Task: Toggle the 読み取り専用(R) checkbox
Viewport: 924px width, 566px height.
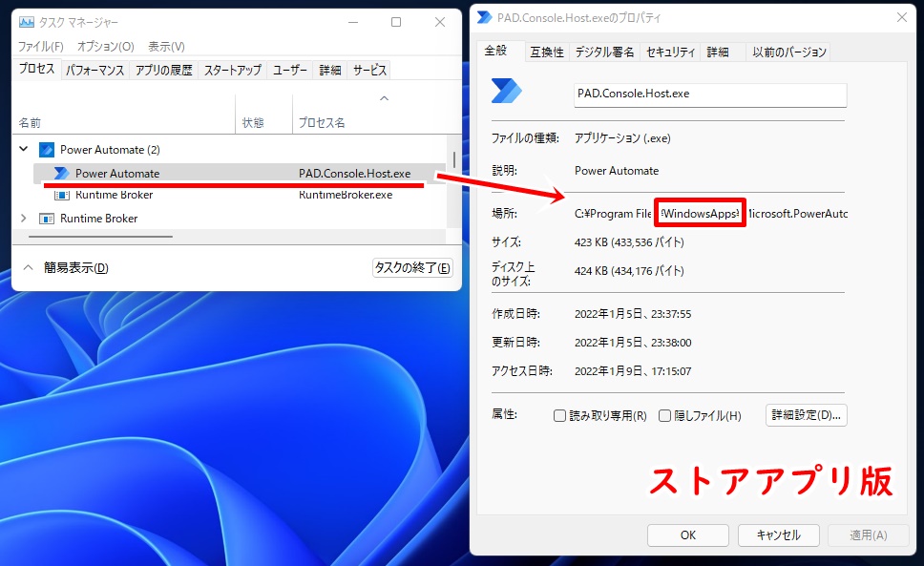Action: pyautogui.click(x=559, y=416)
